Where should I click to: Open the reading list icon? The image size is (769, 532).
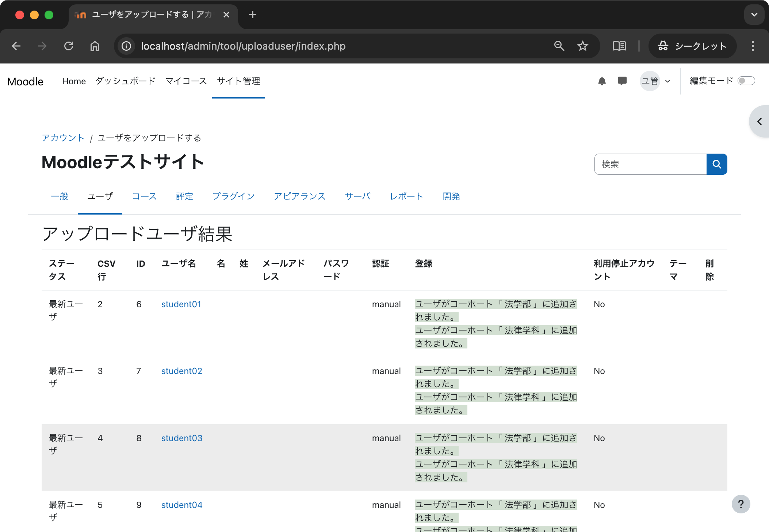click(619, 46)
